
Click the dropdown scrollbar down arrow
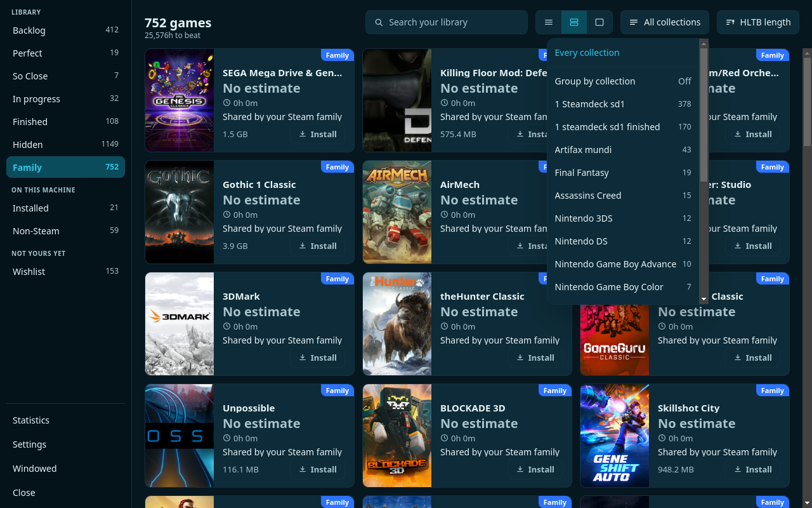(x=704, y=299)
